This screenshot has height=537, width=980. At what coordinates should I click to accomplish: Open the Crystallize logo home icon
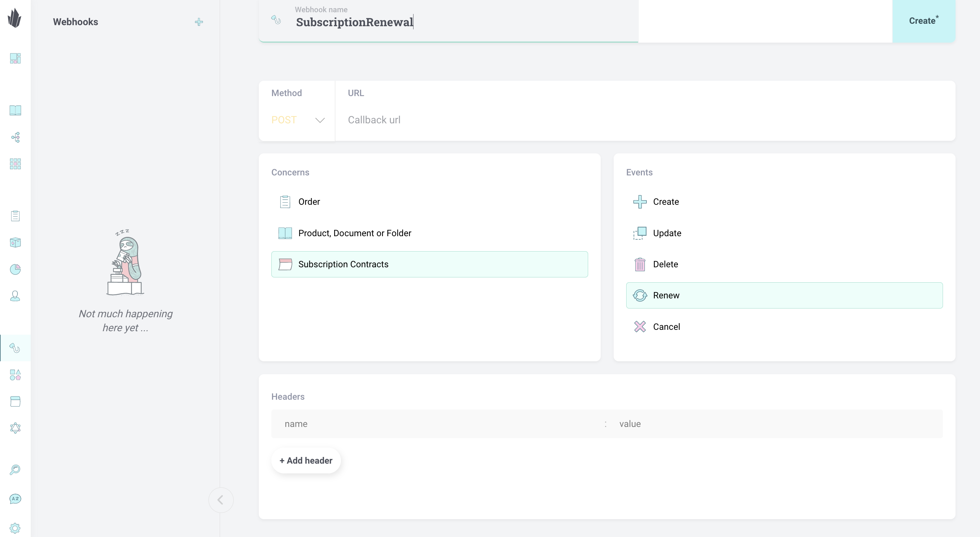coord(14,18)
